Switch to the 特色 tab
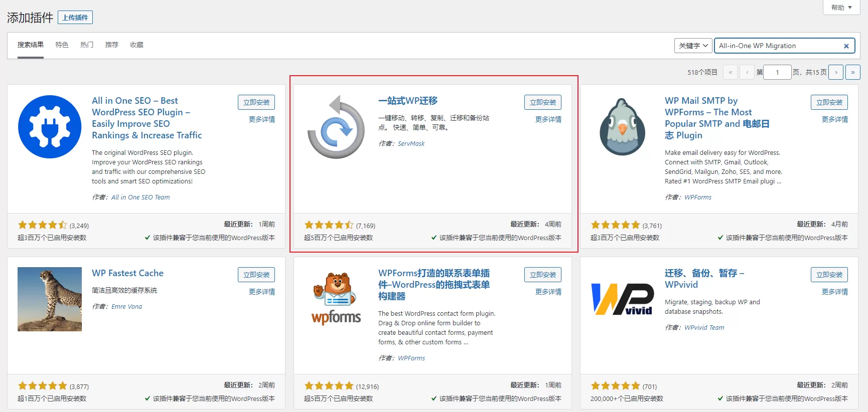Screen dimensions: 868x412 [62, 45]
